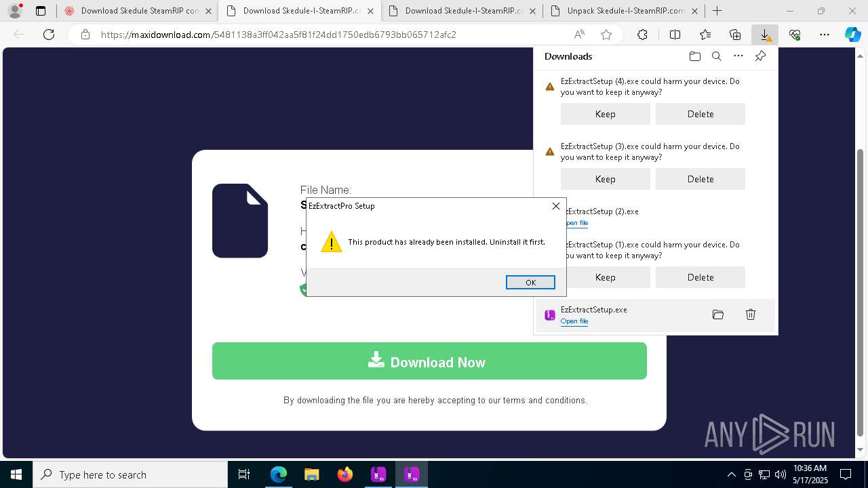Image resolution: width=868 pixels, height=488 pixels.
Task: Open Task View on taskbar
Action: (244, 474)
